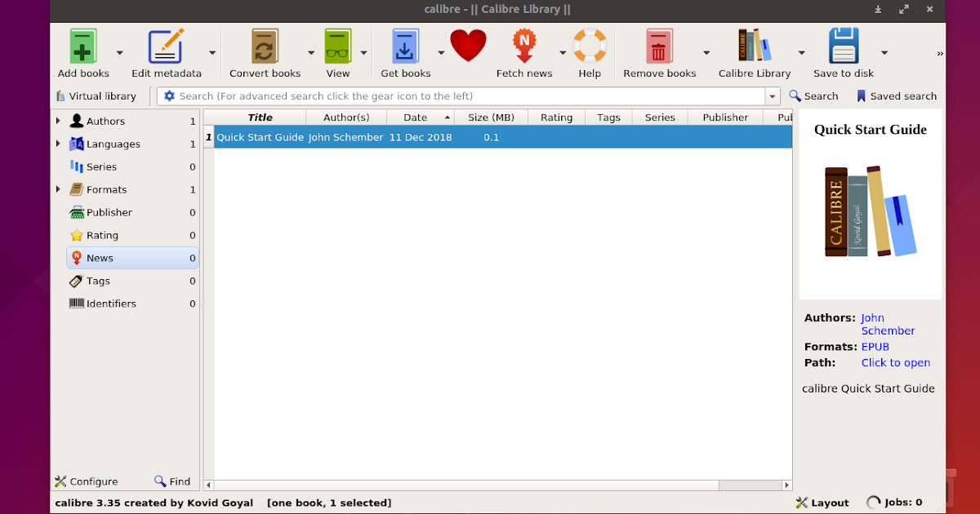The width and height of the screenshot is (980, 514).
Task: Sort by the Title column header
Action: pos(260,117)
